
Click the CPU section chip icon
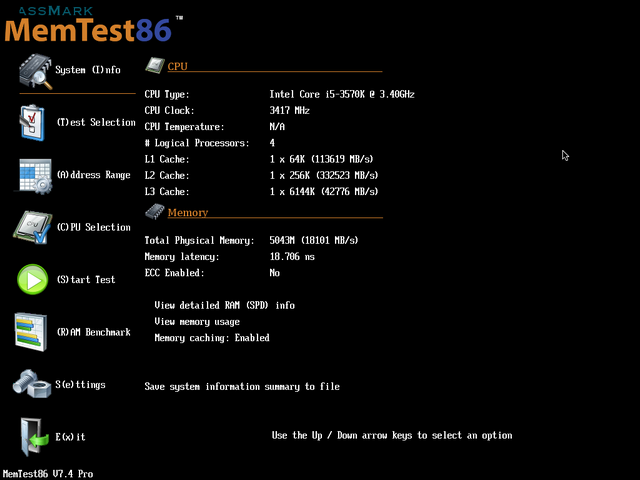155,66
